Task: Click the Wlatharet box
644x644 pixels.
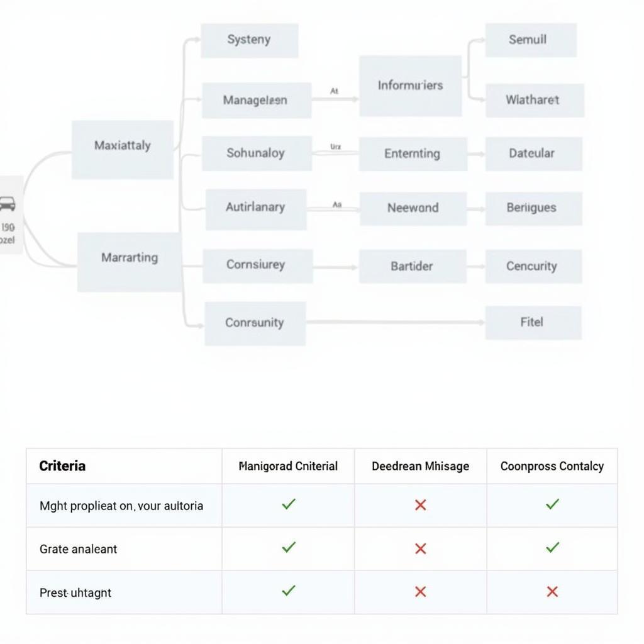Action: [534, 100]
